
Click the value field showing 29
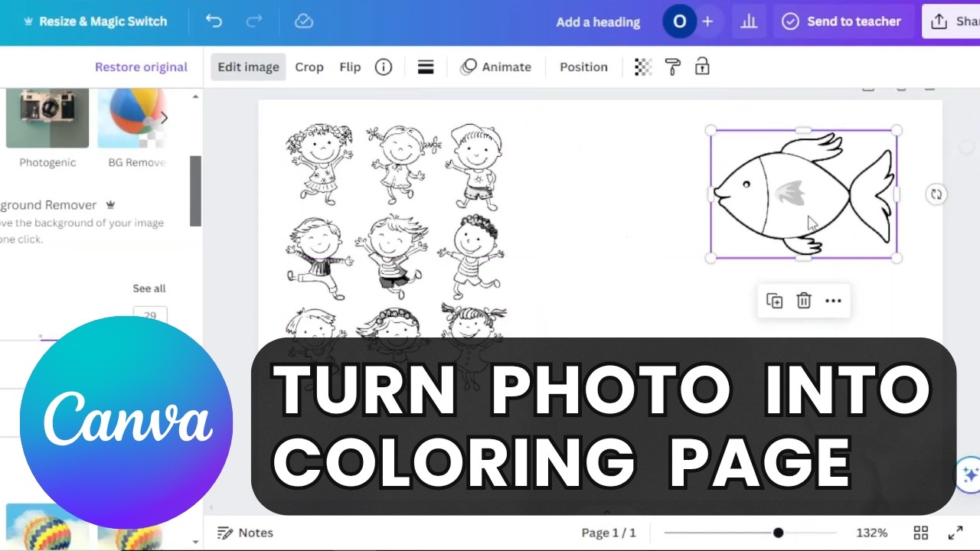tap(150, 315)
